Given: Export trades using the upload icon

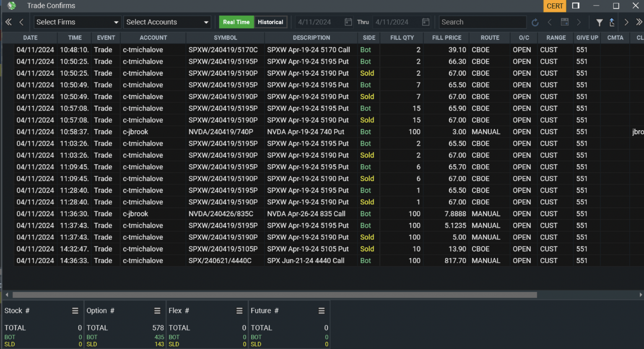Looking at the screenshot, I should coord(612,22).
